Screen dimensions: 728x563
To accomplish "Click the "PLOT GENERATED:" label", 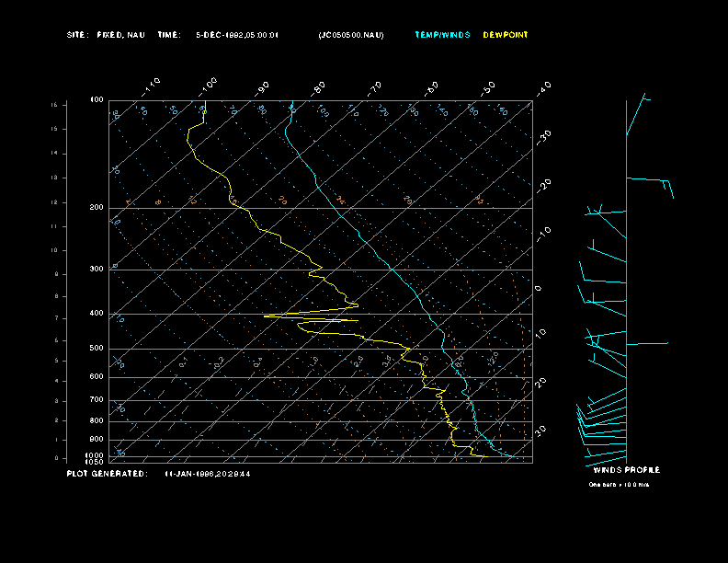I will coord(108,474).
